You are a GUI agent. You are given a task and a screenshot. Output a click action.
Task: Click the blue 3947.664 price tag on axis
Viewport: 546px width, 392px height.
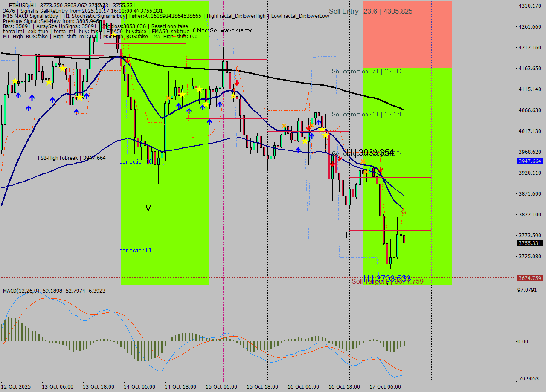coord(529,161)
